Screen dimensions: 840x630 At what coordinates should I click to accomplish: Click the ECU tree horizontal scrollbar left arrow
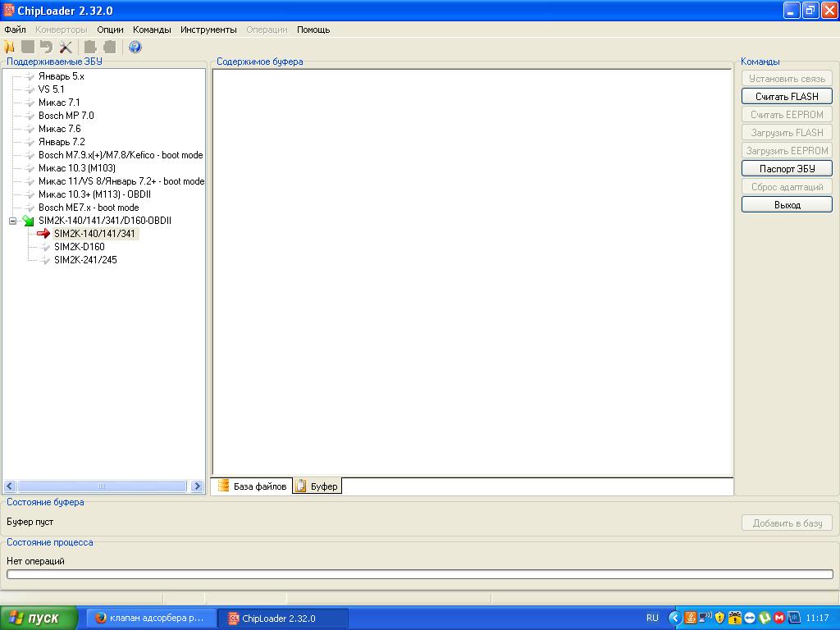10,486
